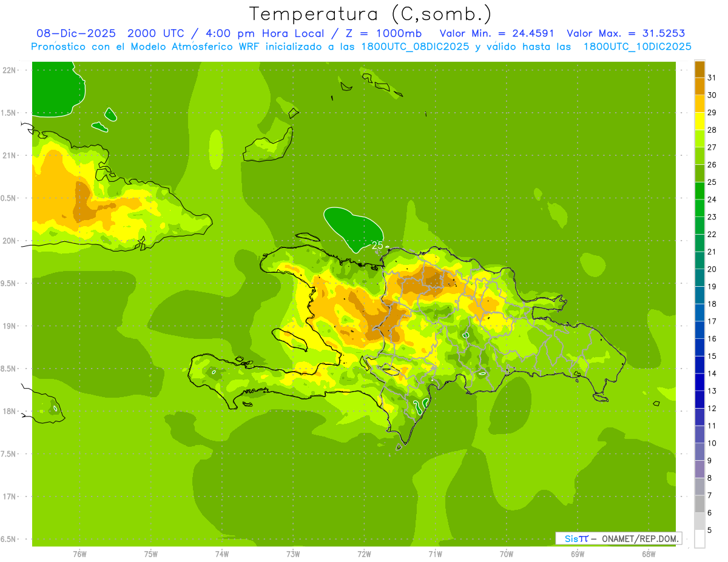Click the color bar label "25"
Image resolution: width=728 pixels, height=562 pixels.
pos(712,182)
